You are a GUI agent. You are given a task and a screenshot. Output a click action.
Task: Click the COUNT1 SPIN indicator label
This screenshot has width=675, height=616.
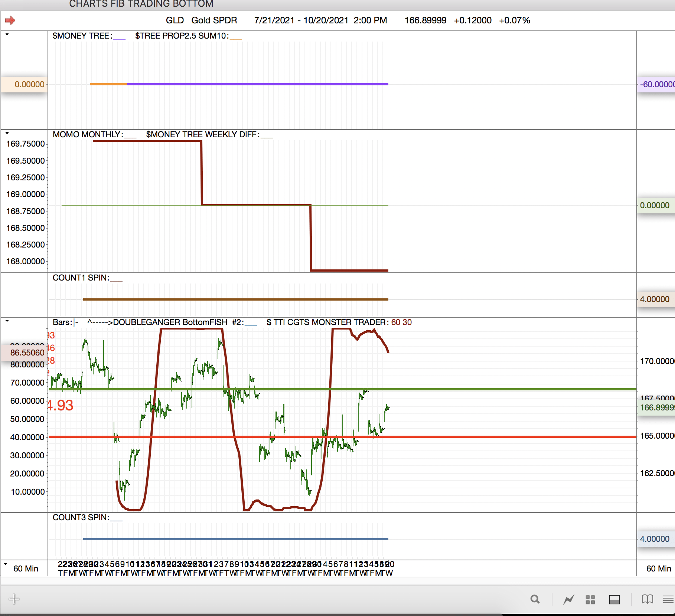click(81, 278)
